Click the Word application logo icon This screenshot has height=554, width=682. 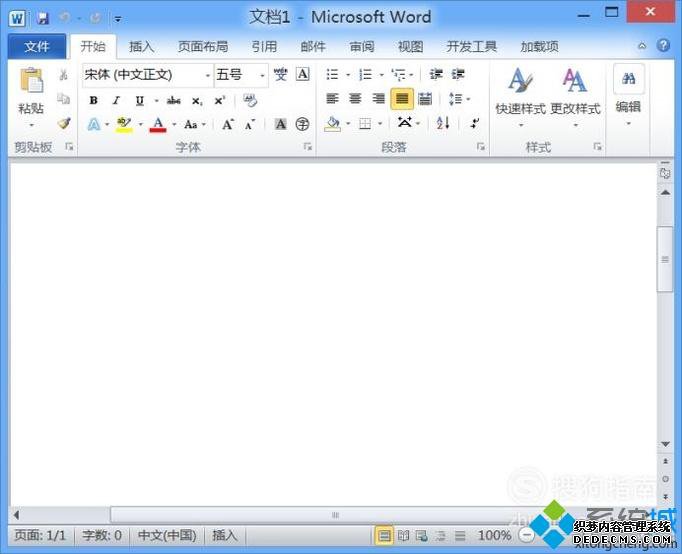17,19
